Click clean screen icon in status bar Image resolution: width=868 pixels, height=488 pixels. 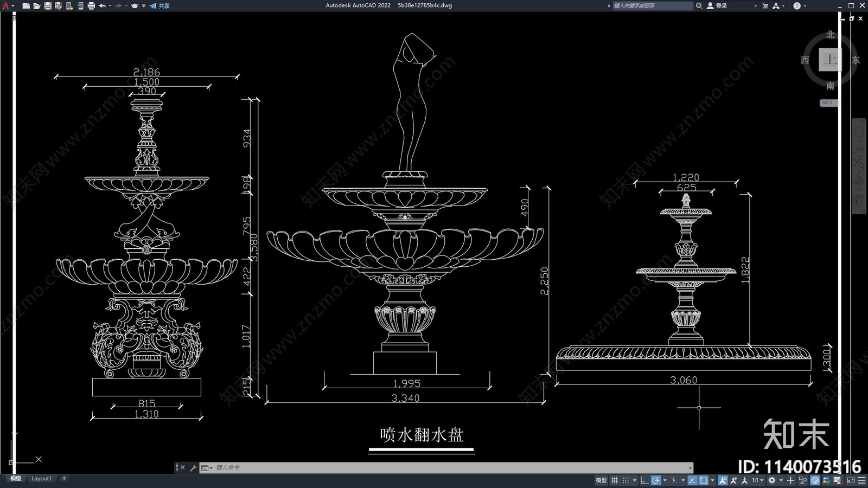pyautogui.click(x=851, y=480)
